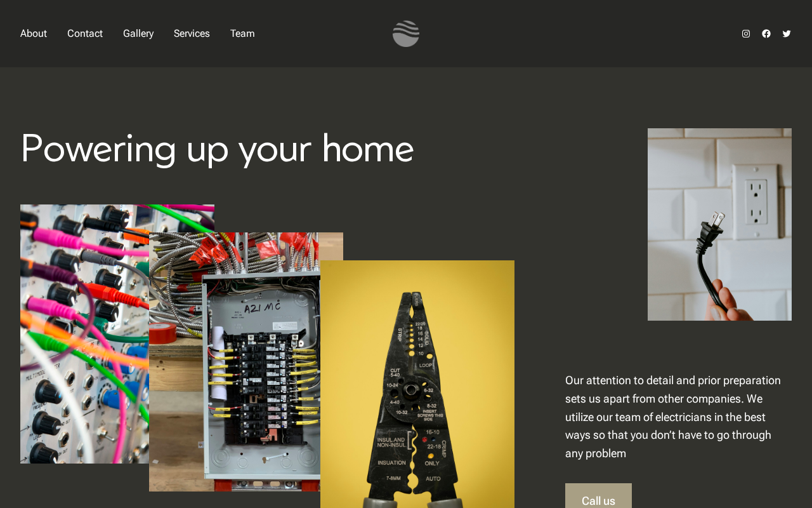This screenshot has height=508, width=812.
Task: Open the colorful patch cables photo
Action: pos(85,334)
